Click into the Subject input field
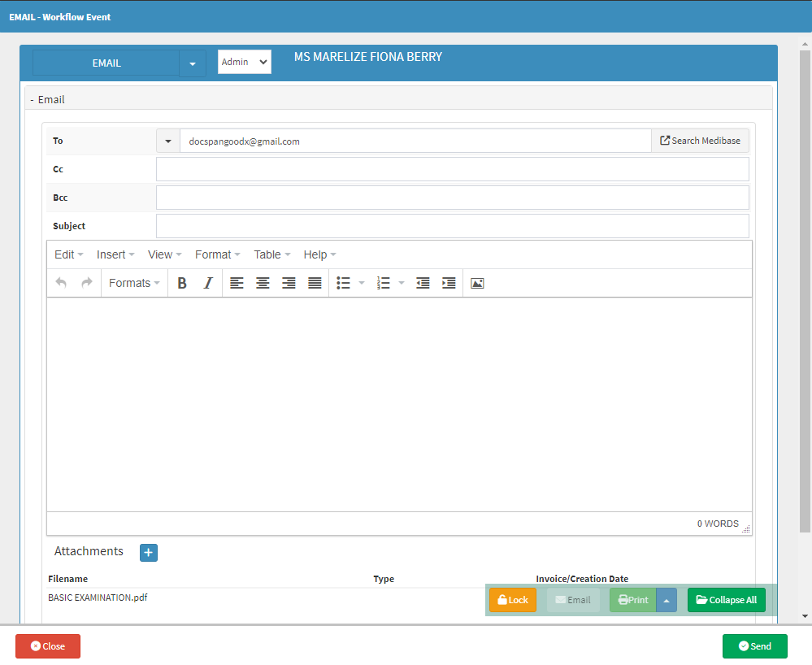Image resolution: width=812 pixels, height=665 pixels. point(452,226)
